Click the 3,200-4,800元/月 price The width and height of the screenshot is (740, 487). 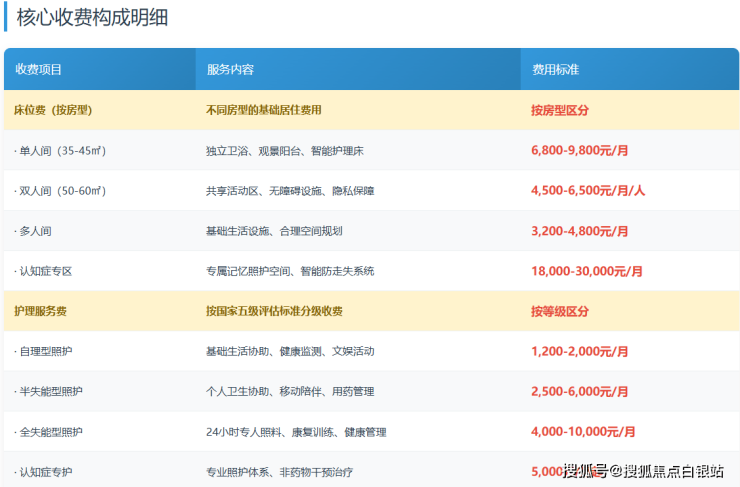tap(580, 231)
